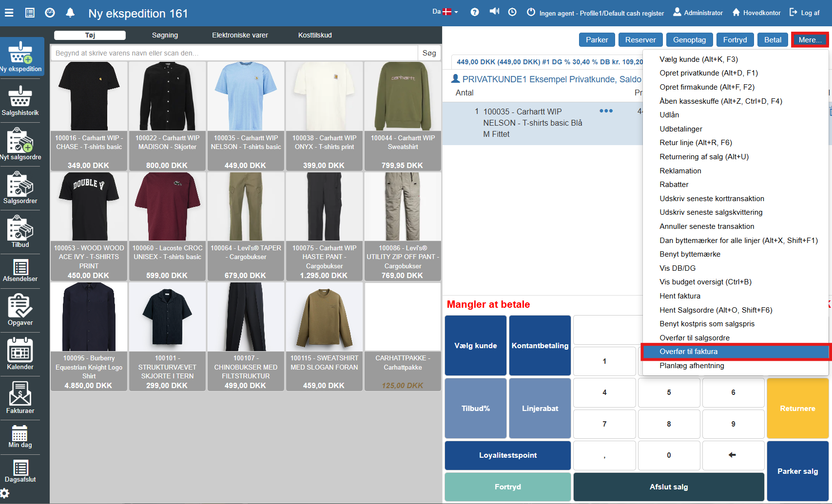Click the Parker button
832x504 pixels.
[x=597, y=40]
